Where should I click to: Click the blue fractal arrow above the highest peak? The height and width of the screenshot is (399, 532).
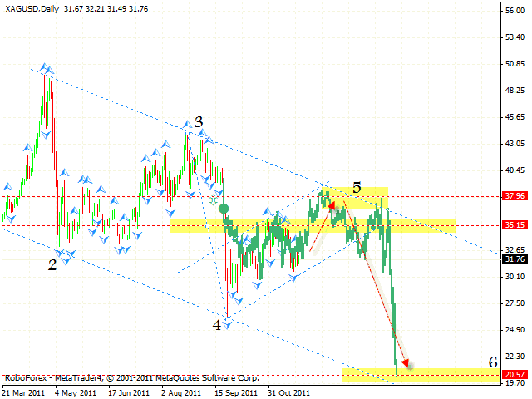(x=47, y=70)
